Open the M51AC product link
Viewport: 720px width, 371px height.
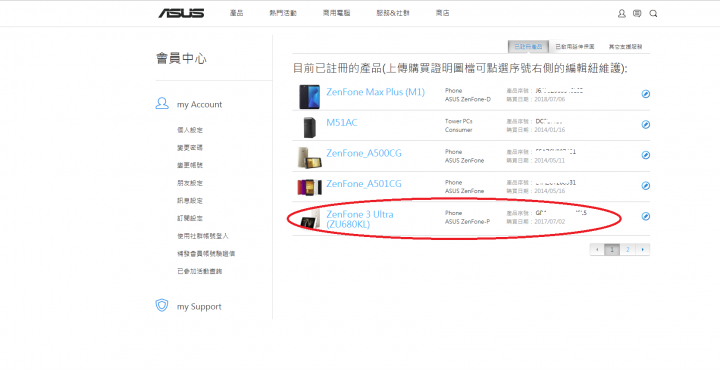(342, 123)
